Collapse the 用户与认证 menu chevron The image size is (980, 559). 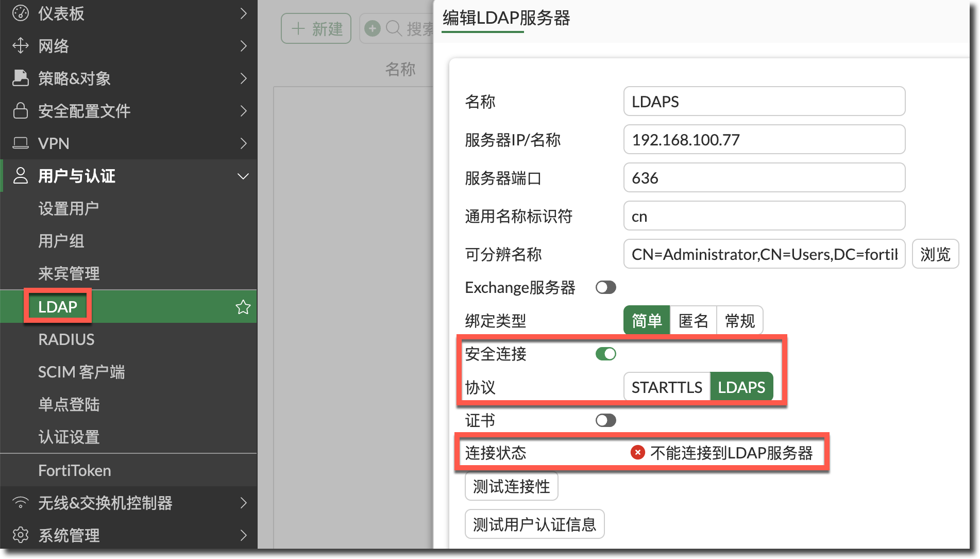click(243, 176)
